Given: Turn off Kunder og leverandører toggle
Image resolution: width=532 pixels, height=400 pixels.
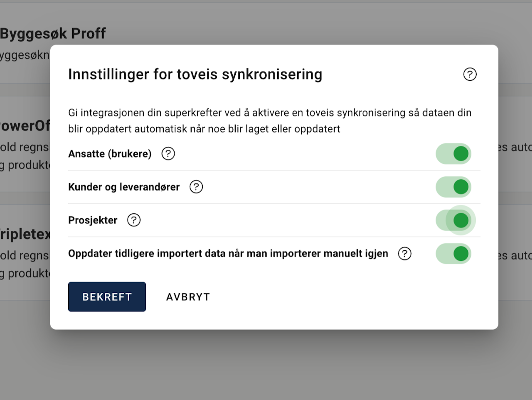Looking at the screenshot, I should 453,187.
